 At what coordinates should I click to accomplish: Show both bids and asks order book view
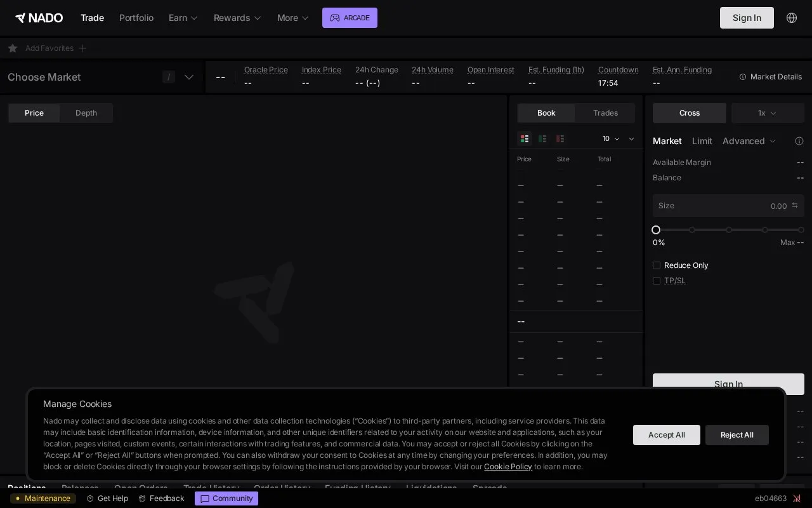525,138
